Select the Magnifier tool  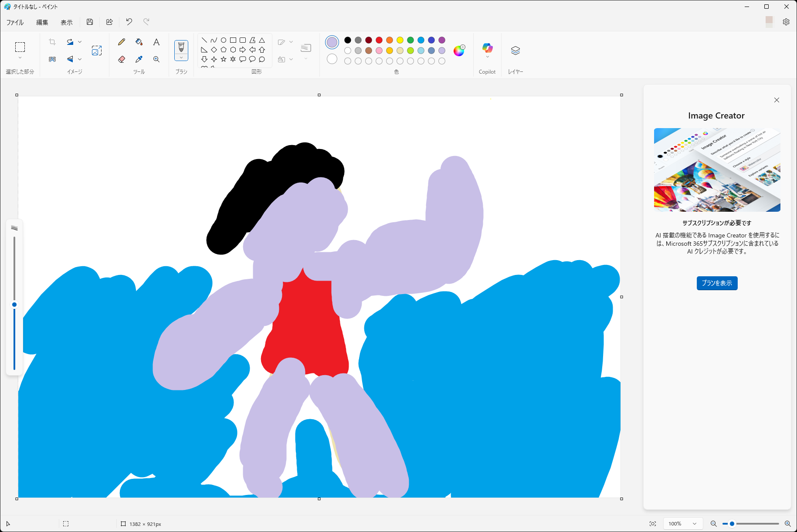tap(156, 59)
